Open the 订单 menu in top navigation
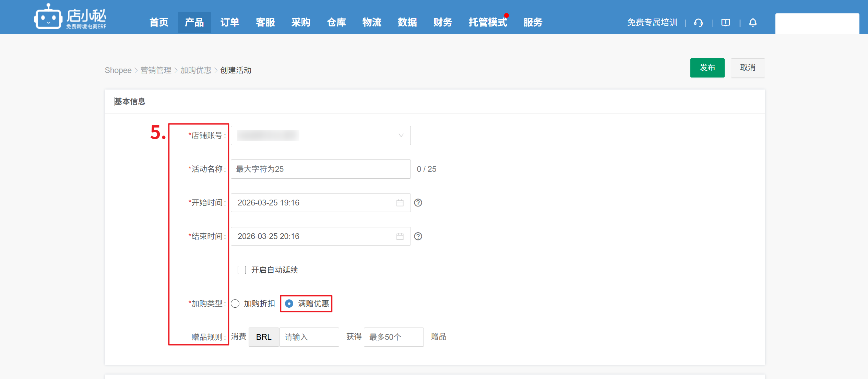The width and height of the screenshot is (868, 379). click(x=229, y=22)
